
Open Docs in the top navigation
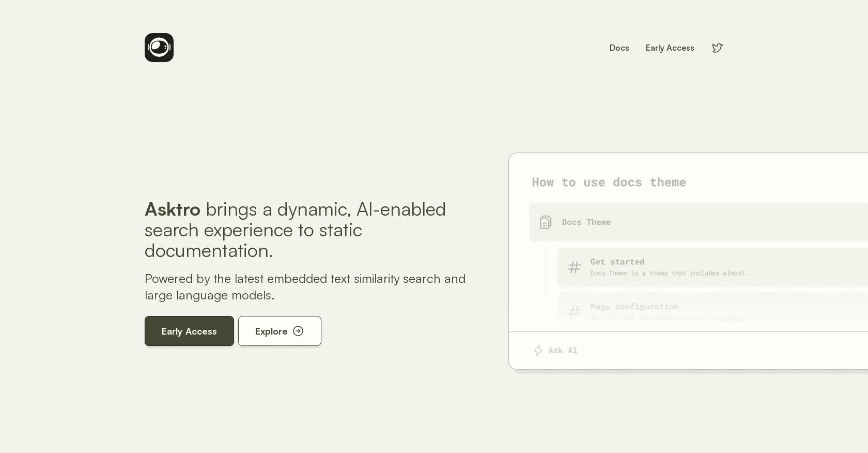pos(619,48)
